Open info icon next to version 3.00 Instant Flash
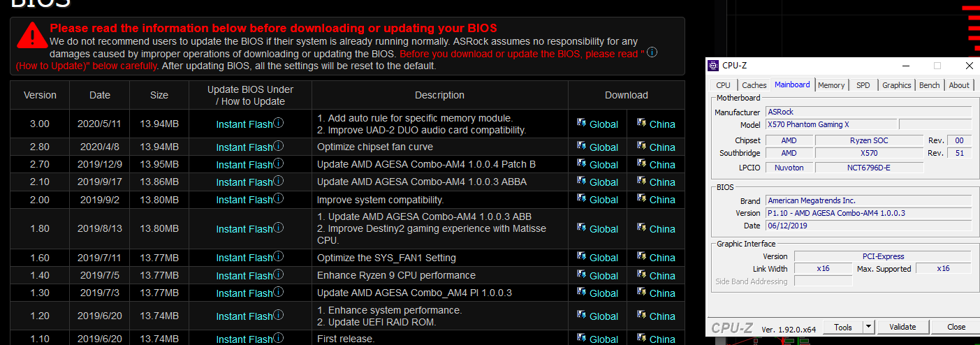Image resolution: width=980 pixels, height=345 pixels. click(278, 123)
